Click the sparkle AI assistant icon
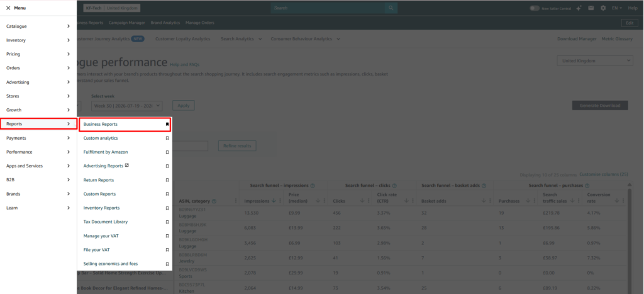The image size is (644, 294). (x=579, y=8)
